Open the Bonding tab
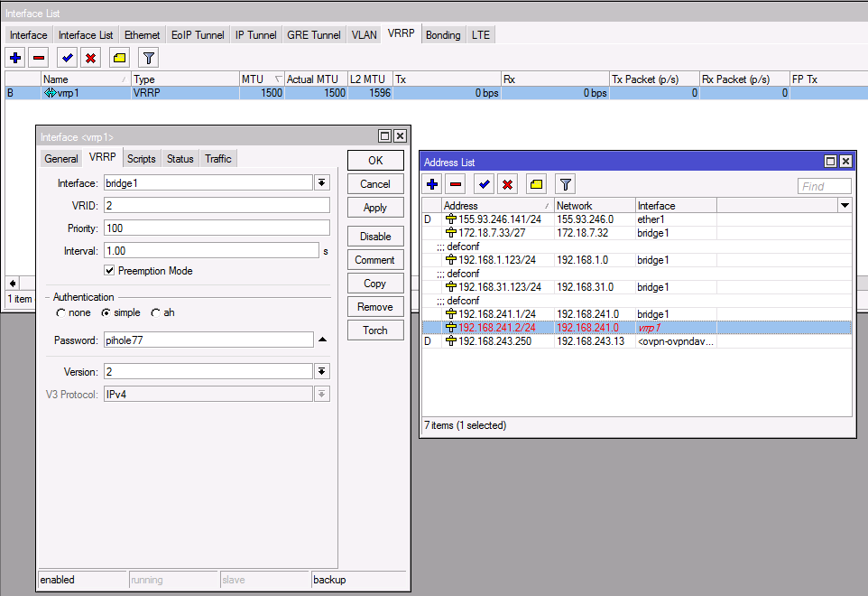Viewport: 868px width, 596px height. [443, 35]
